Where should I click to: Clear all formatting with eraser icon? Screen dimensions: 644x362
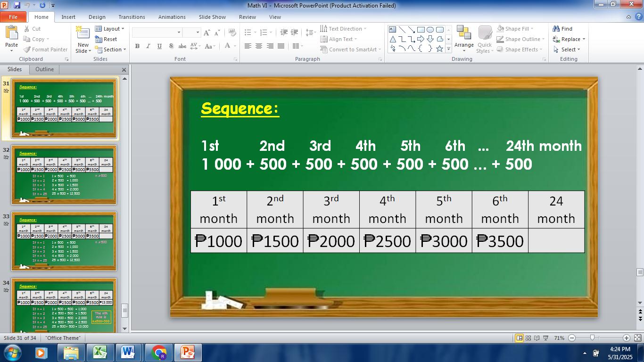pos(232,33)
